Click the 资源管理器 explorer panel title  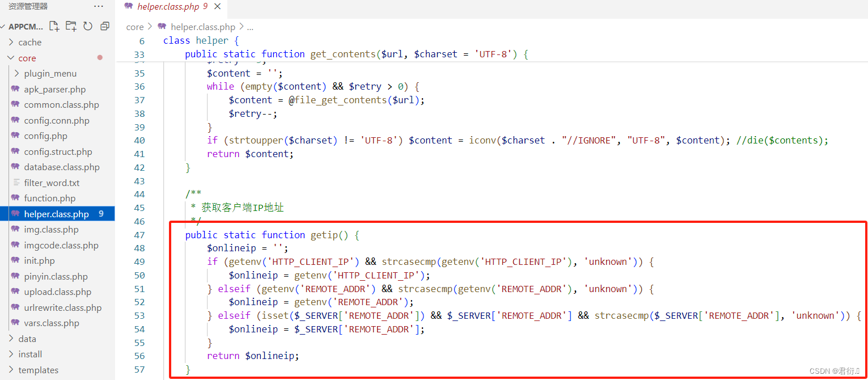[28, 6]
